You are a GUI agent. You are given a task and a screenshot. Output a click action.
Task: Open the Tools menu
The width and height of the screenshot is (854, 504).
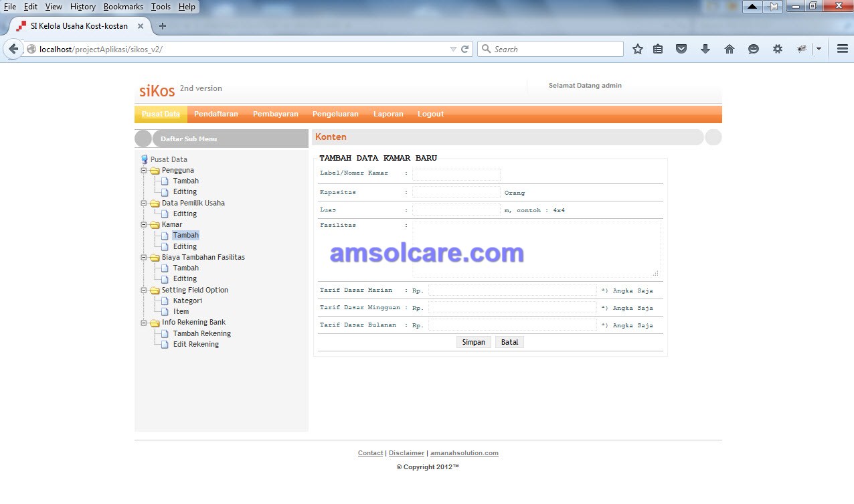click(161, 7)
